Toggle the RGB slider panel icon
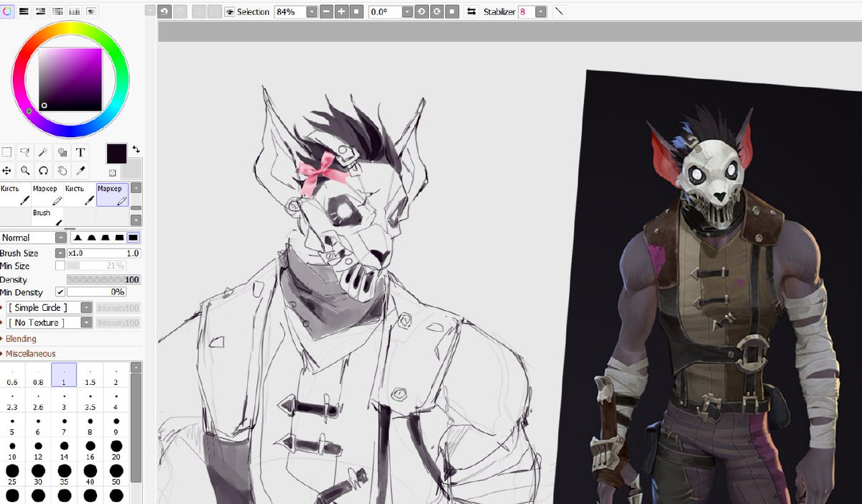 24,11
